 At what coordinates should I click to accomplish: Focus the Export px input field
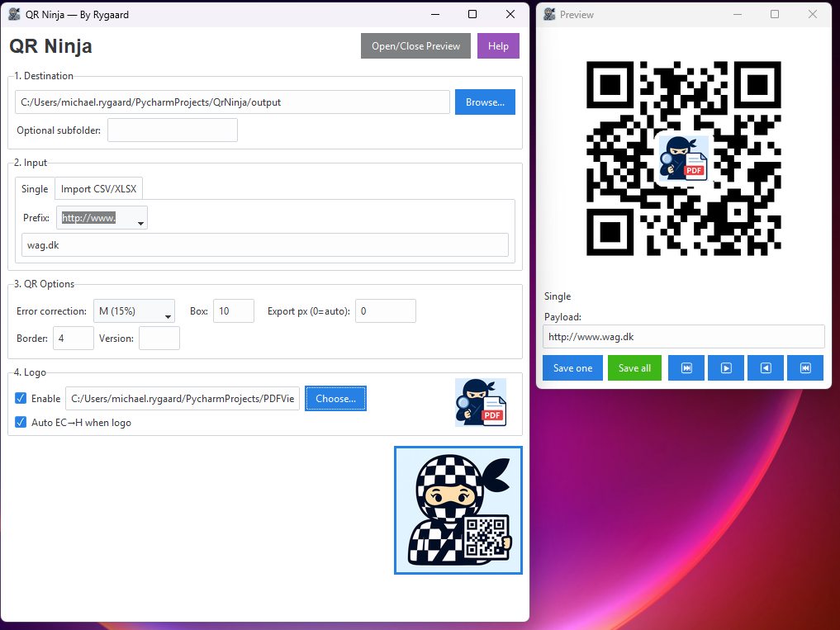(x=385, y=311)
